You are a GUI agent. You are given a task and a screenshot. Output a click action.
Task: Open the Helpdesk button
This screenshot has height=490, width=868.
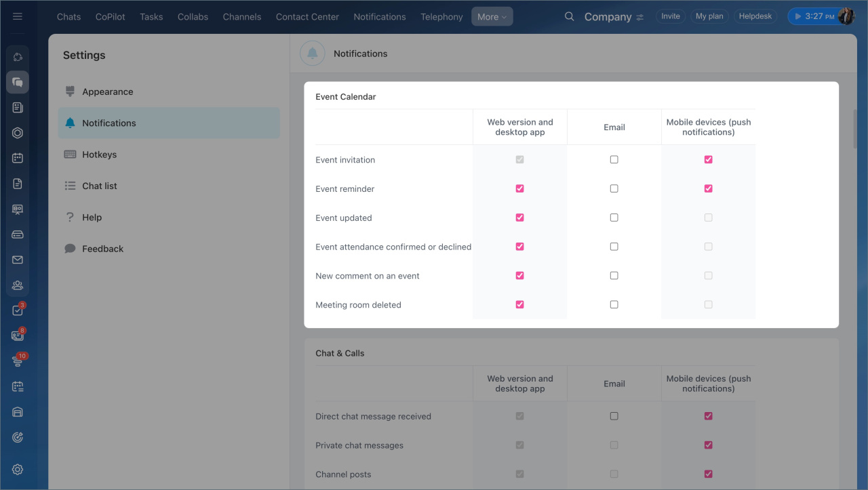[755, 16]
